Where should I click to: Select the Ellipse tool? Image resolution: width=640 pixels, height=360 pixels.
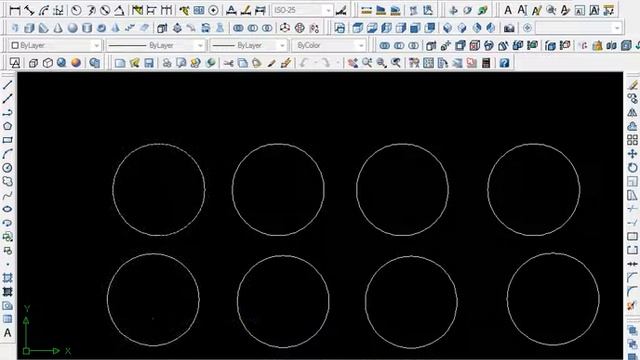coord(7,209)
